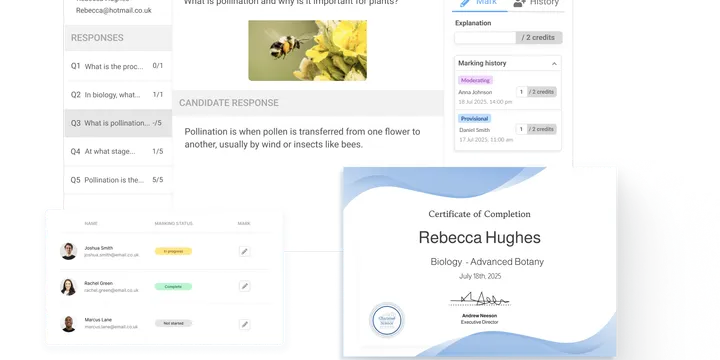Click Joshua Smith's avatar photo

68,251
